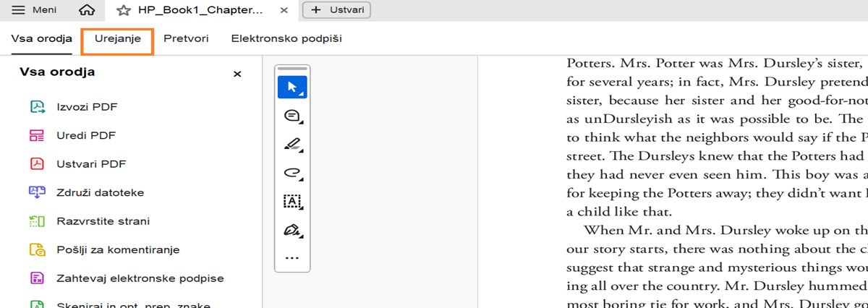Select the Vsa orodja tab
This screenshot has width=868, height=308.
[x=42, y=38]
